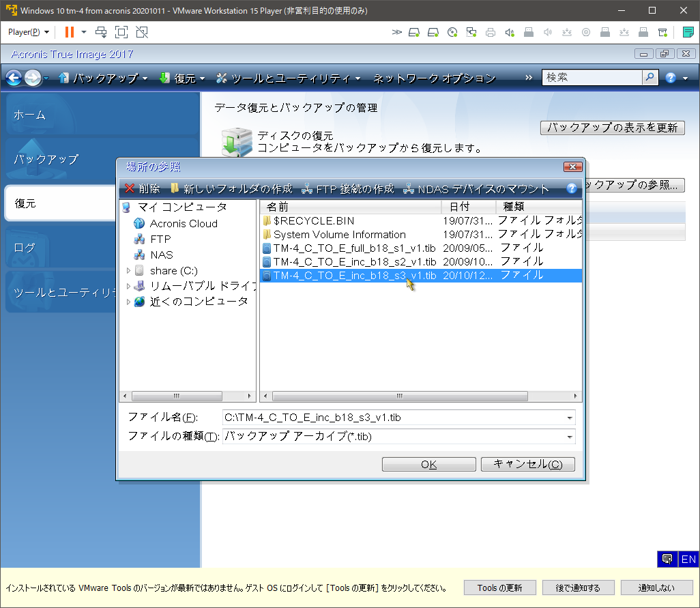Sort by 種類 column header
This screenshot has width=700, height=608.
(538, 207)
